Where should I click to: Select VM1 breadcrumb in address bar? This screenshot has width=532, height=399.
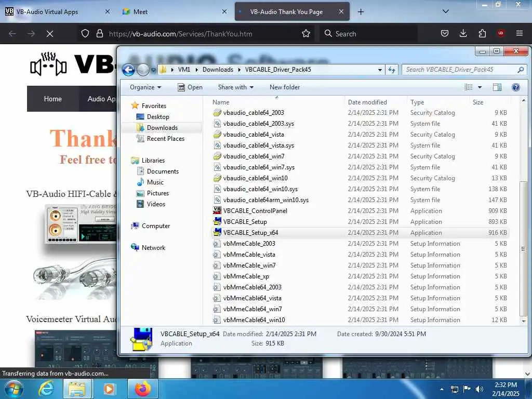pos(184,70)
